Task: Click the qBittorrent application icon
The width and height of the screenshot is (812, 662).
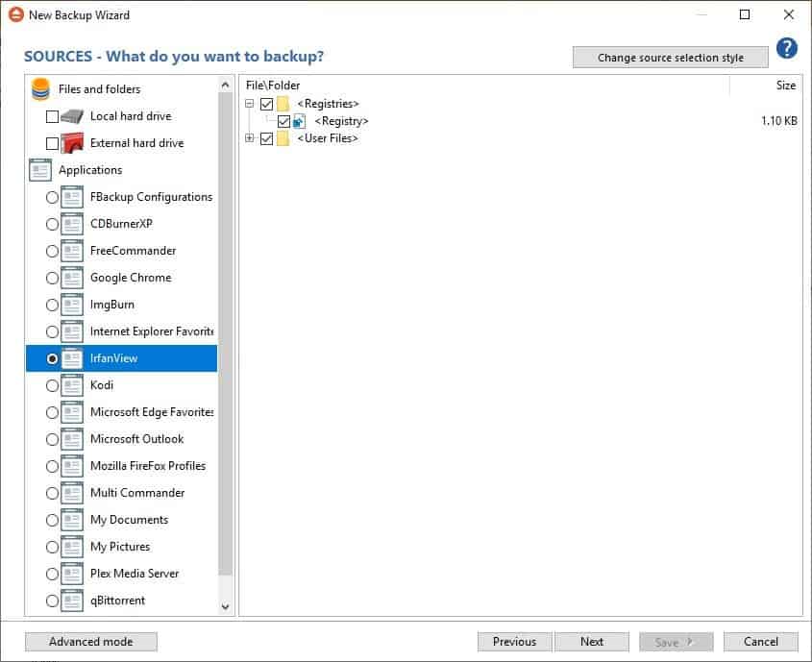Action: (x=72, y=601)
